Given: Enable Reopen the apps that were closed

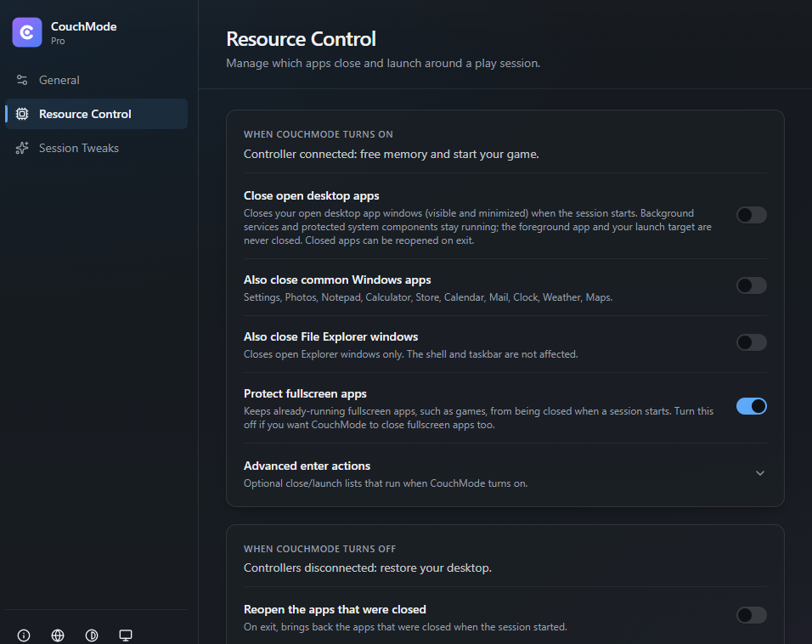Looking at the screenshot, I should tap(752, 615).
